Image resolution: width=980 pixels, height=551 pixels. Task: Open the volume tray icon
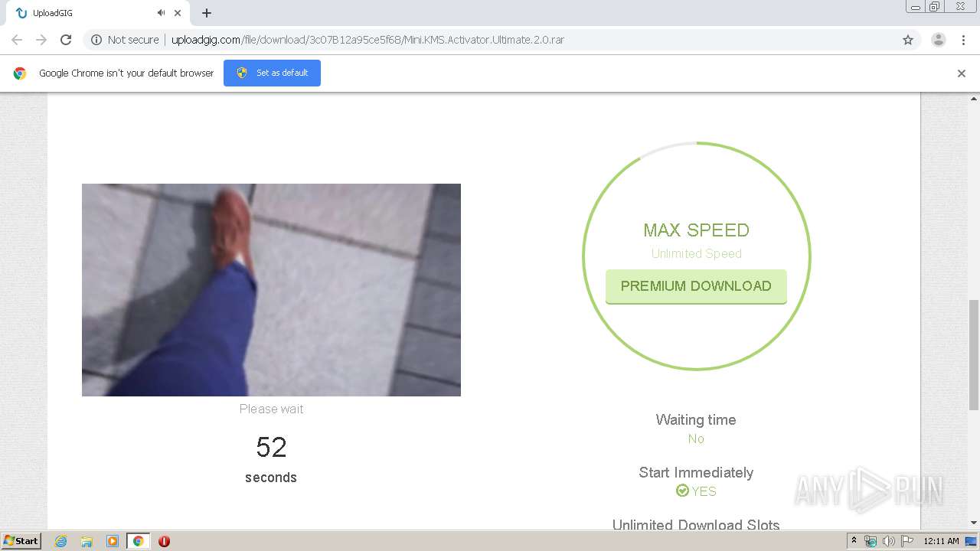(889, 541)
